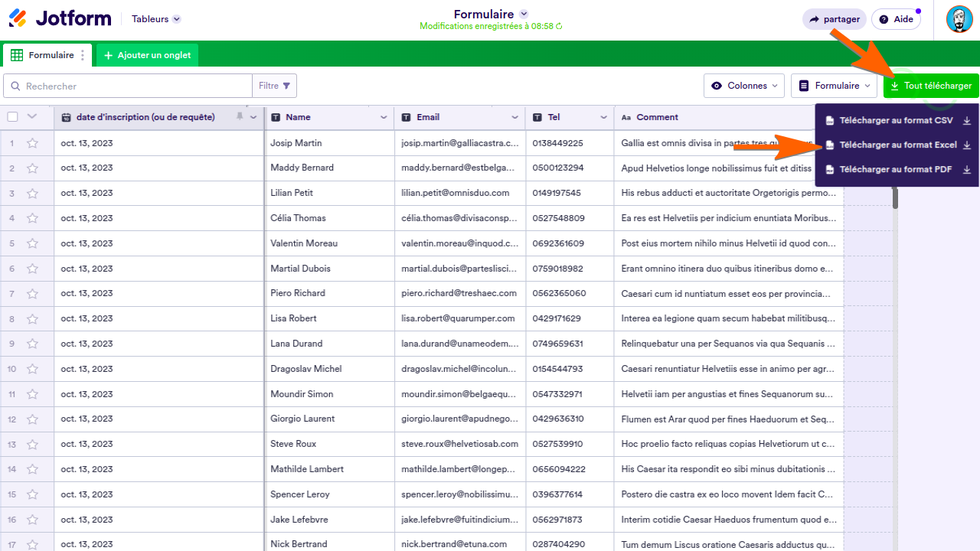
Task: Star the Giorgio Laurent row
Action: click(32, 419)
